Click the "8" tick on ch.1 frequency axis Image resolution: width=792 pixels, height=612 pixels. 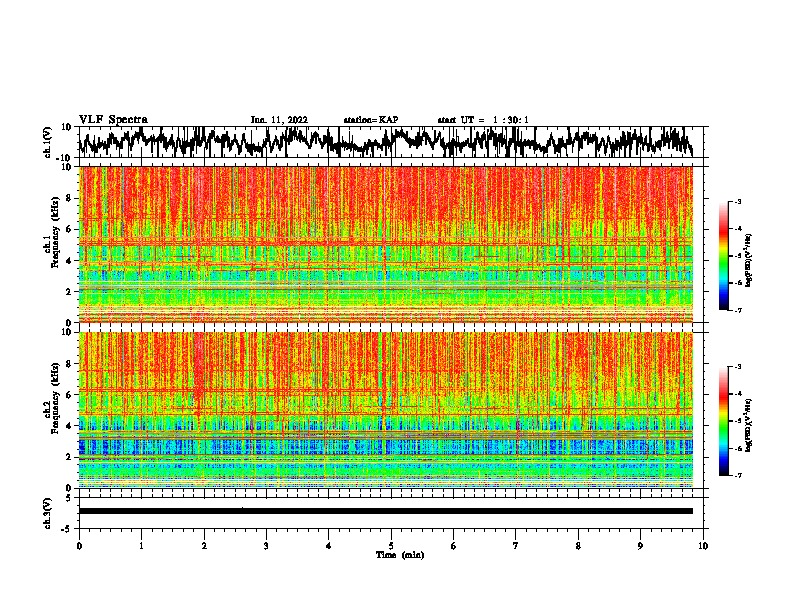pos(69,198)
